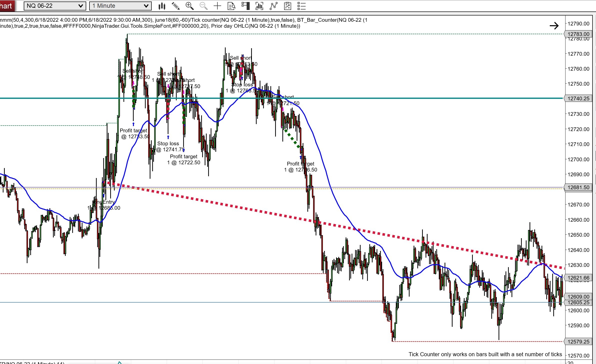The image size is (596, 364).
Task: Open the strategies icon
Action: coord(274,6)
